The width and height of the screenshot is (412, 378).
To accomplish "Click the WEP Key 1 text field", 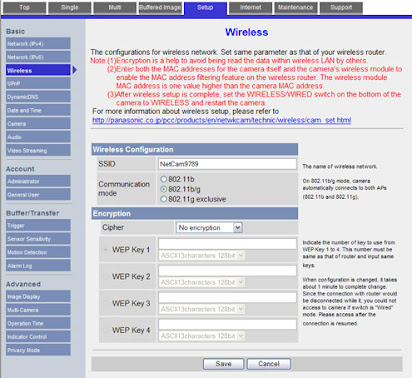I will coord(227,244).
